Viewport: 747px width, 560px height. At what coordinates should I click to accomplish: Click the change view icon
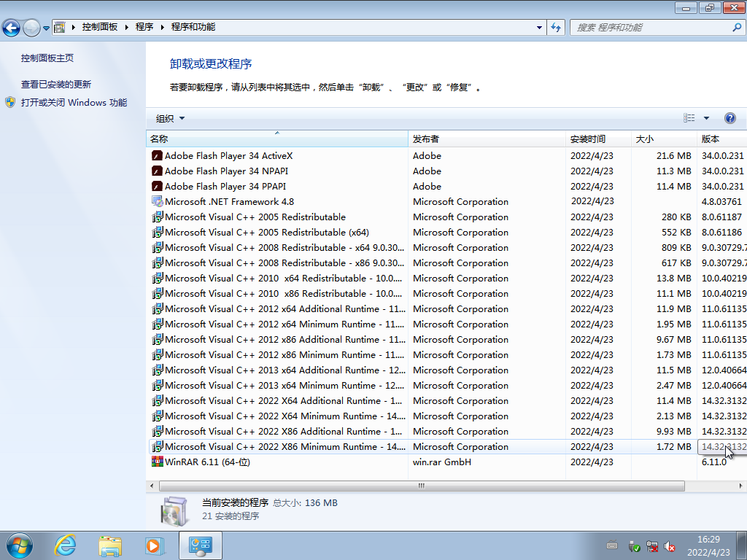click(x=689, y=117)
